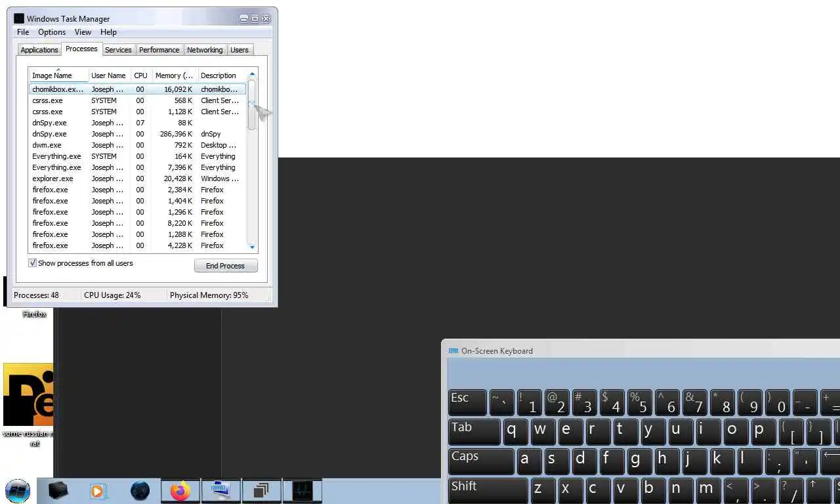Switch to the Networking tab

click(x=205, y=50)
